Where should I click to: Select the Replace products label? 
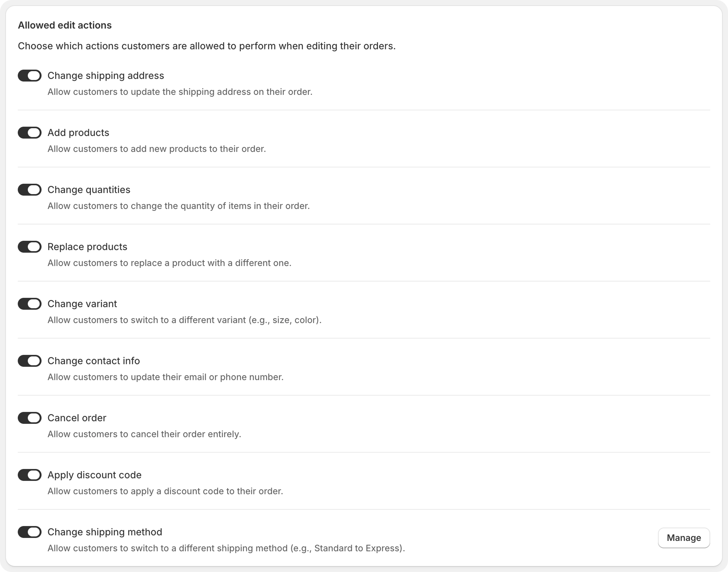click(87, 247)
